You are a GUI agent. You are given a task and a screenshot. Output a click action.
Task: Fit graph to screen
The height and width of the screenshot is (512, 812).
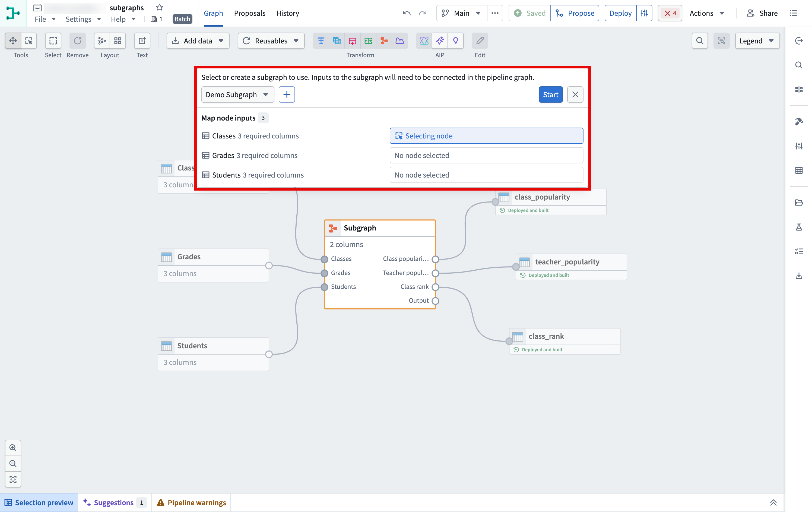[x=13, y=479]
